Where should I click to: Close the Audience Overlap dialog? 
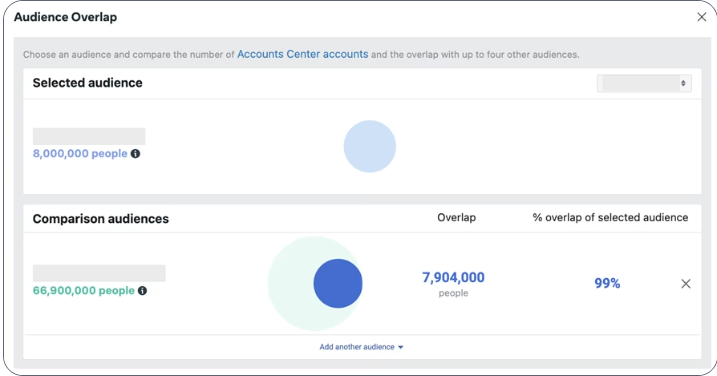(x=701, y=17)
